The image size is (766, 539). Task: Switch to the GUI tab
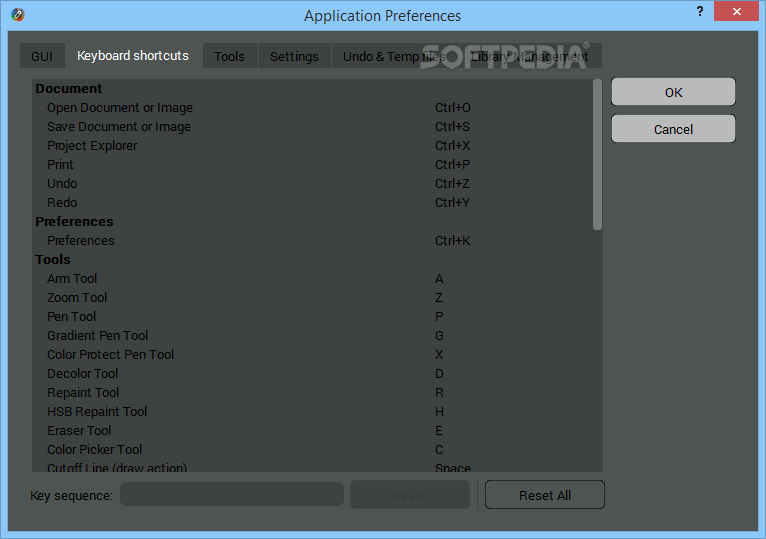coord(42,56)
